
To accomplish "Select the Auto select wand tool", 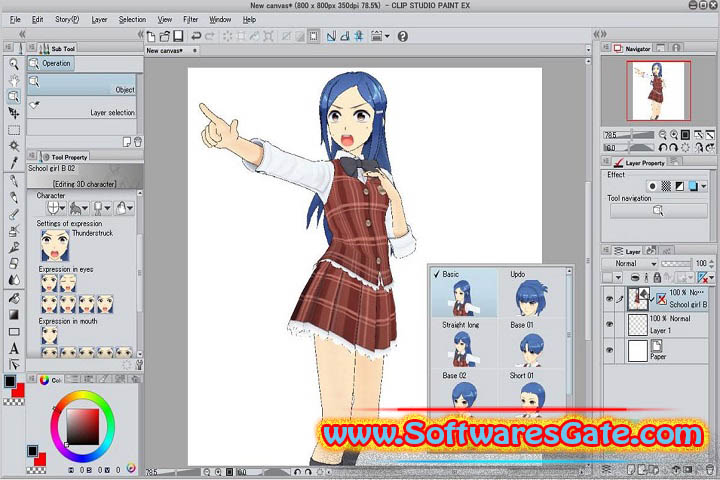I will tap(14, 146).
